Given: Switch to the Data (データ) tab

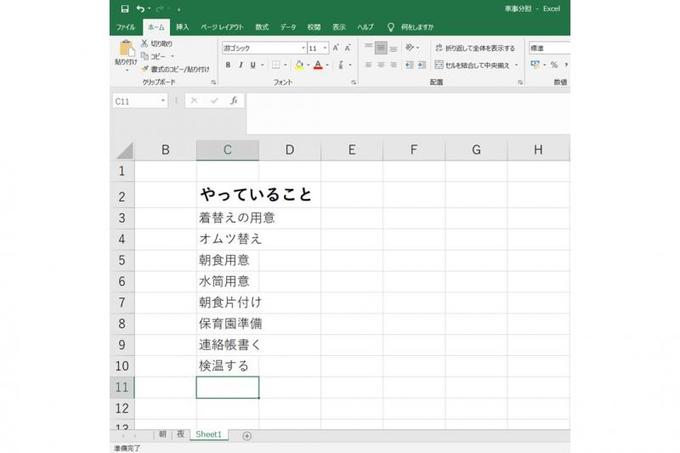Looking at the screenshot, I should pyautogui.click(x=288, y=27).
